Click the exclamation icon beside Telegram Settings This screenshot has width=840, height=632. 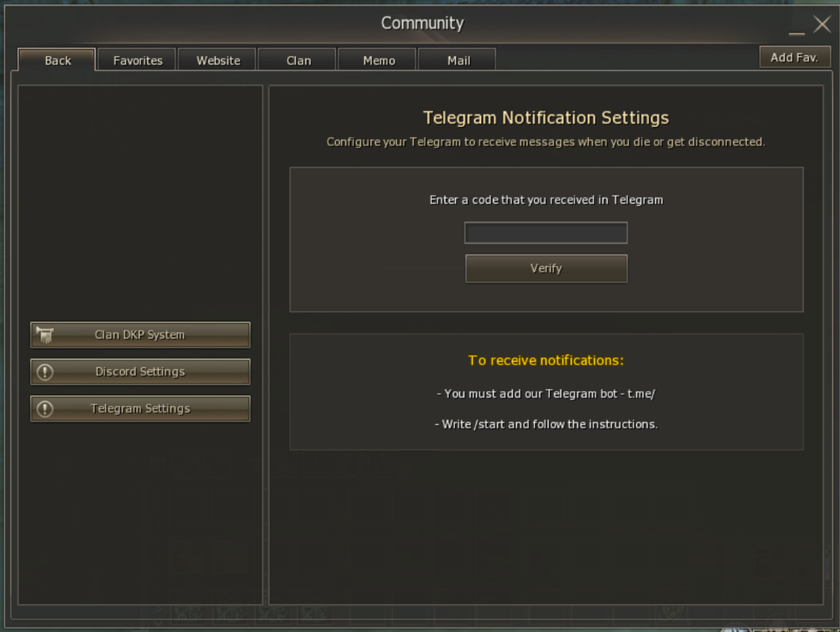pos(45,408)
